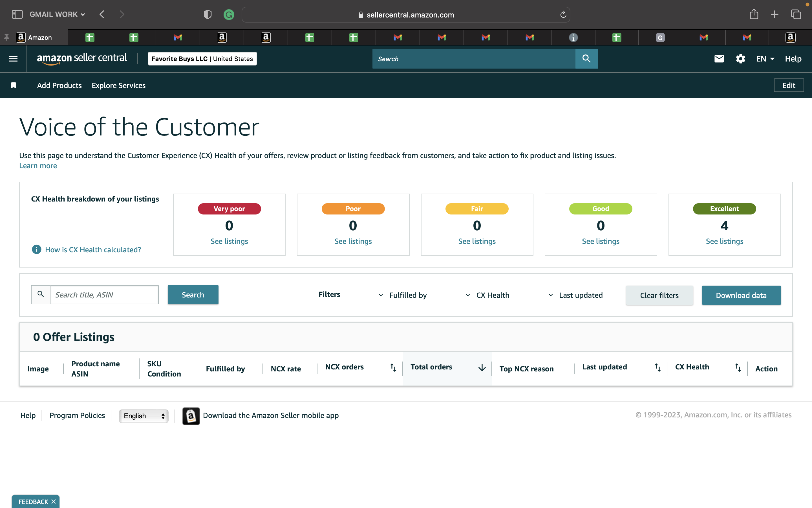Click the Download data button
The height and width of the screenshot is (508, 812).
pyautogui.click(x=741, y=295)
